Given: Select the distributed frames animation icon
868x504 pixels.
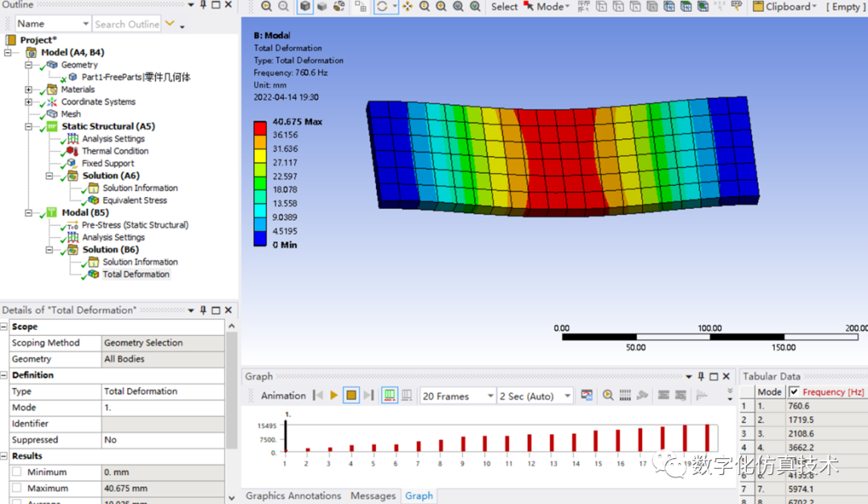Looking at the screenshot, I should 390,395.
